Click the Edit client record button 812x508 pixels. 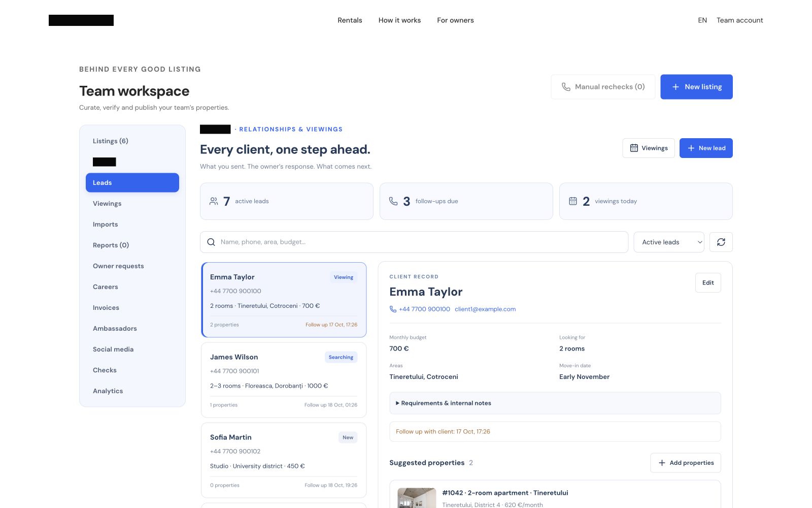[708, 283]
